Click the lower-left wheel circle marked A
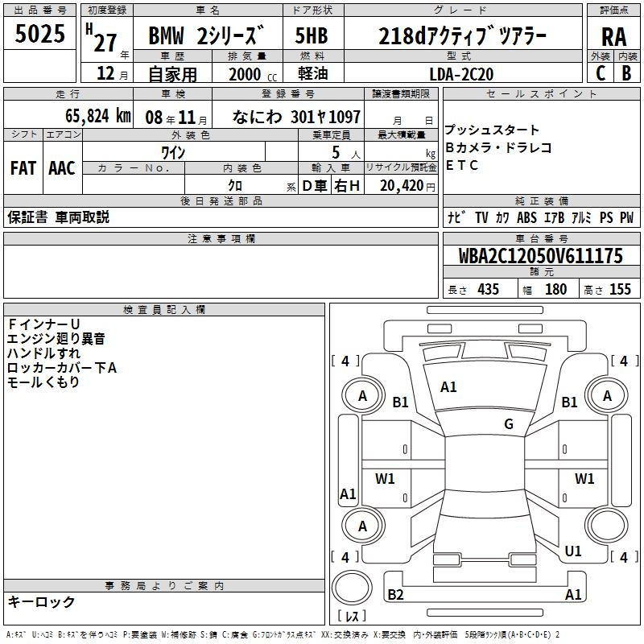 [362, 526]
